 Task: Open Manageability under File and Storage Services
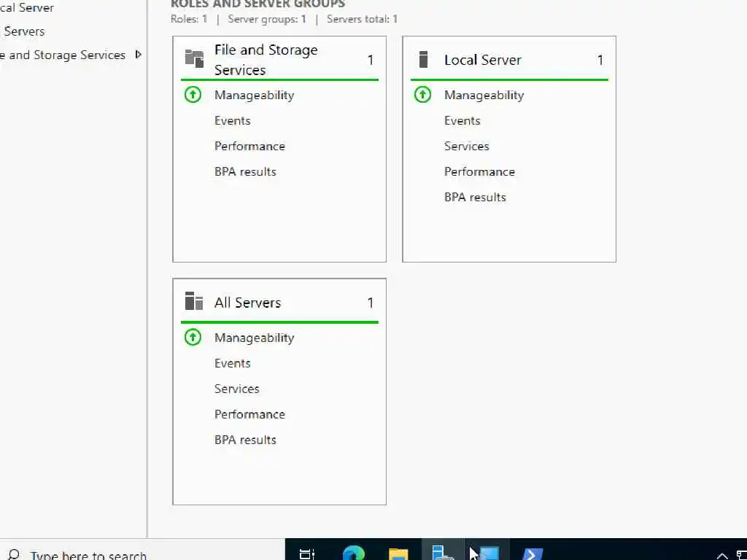255,96
